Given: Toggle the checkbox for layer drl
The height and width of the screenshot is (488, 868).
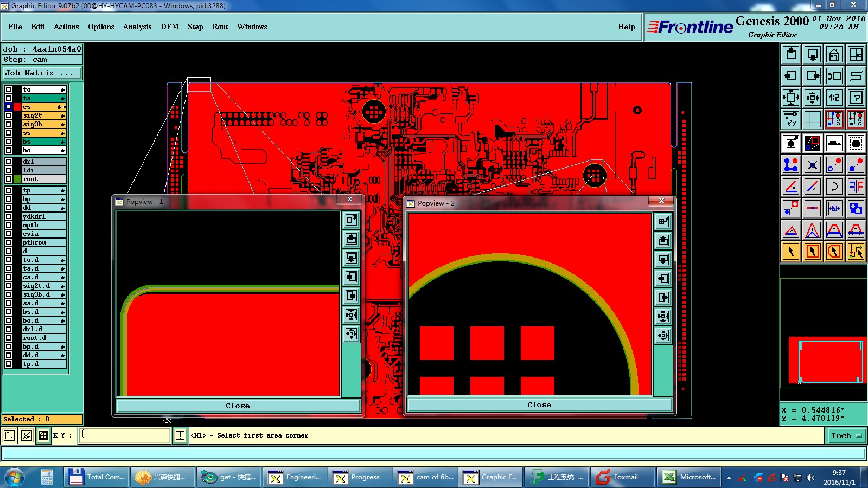Looking at the screenshot, I should click(x=9, y=162).
